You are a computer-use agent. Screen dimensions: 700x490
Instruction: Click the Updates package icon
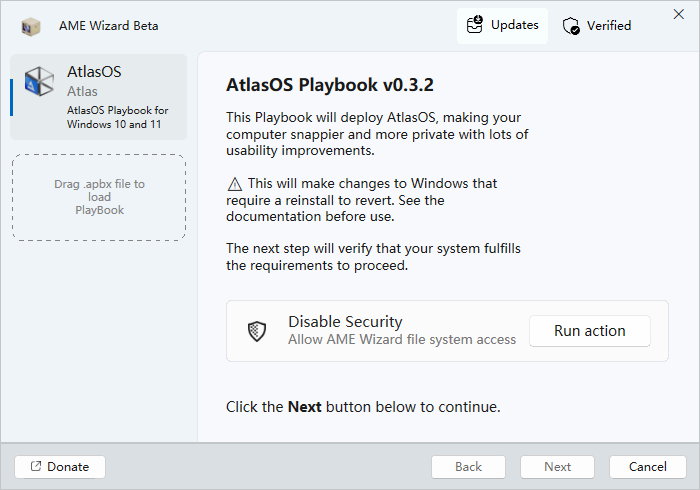475,25
